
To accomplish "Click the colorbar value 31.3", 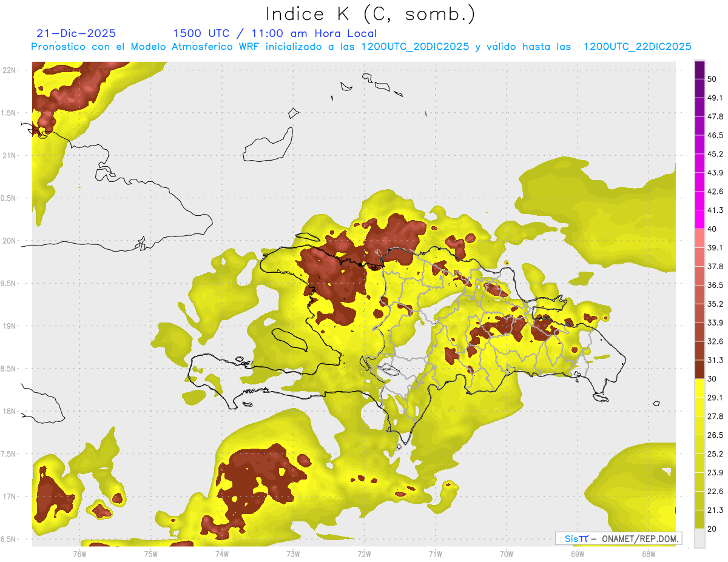I will 715,360.
